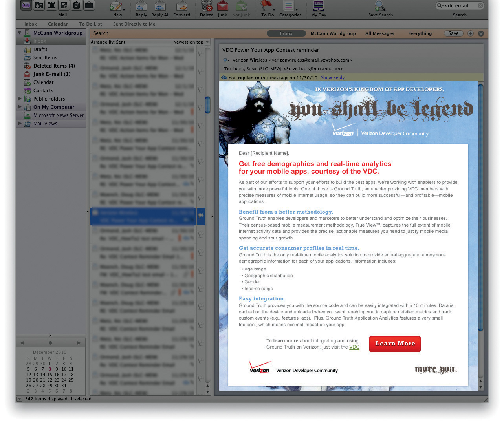This screenshot has height=424, width=504.
Task: Open the Address Book view icon
Action: click(39, 5)
